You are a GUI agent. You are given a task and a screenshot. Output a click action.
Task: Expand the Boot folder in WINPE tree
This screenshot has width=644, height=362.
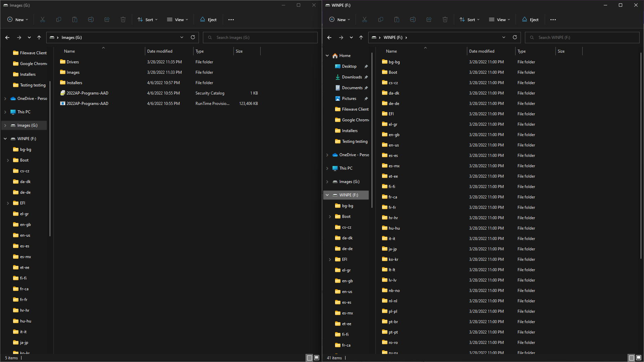click(x=330, y=216)
